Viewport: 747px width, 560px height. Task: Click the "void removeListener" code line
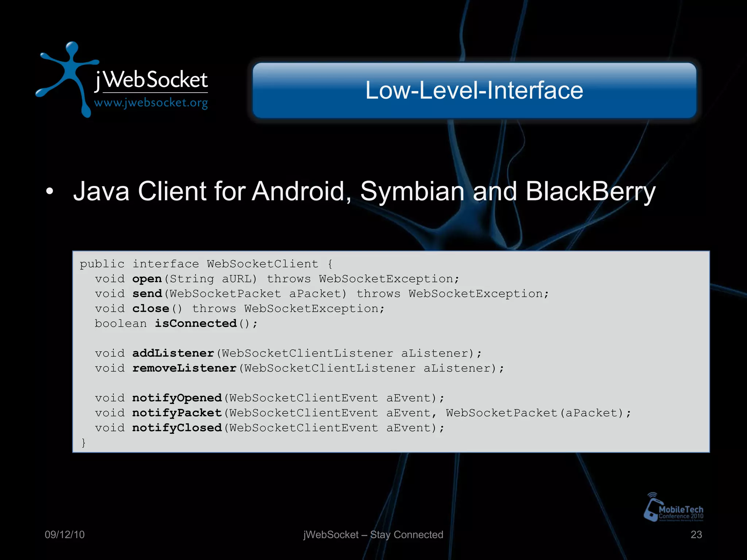[299, 368]
